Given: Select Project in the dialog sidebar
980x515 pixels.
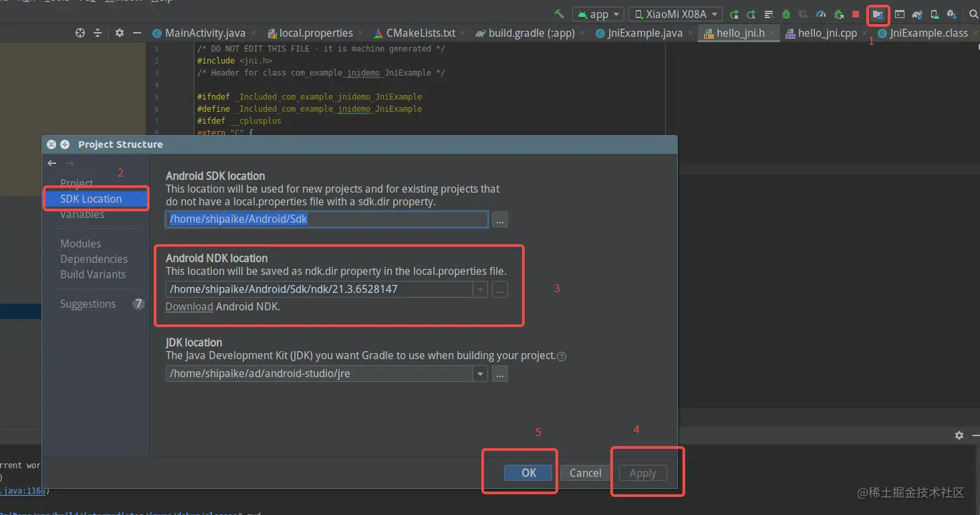Looking at the screenshot, I should 77,183.
